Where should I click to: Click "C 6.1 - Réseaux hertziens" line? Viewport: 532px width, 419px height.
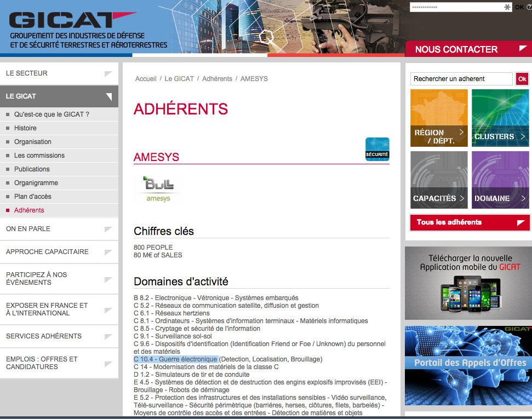tap(171, 313)
